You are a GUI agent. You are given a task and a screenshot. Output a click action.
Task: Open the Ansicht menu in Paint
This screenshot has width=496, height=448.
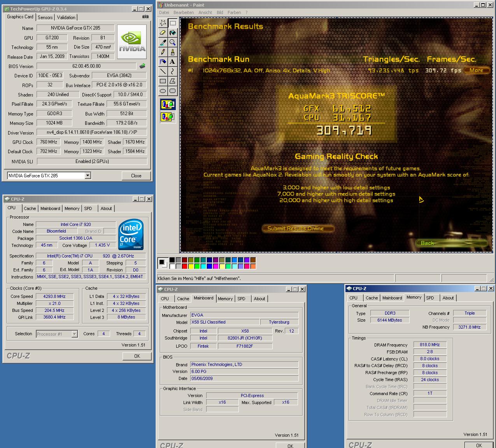point(205,12)
